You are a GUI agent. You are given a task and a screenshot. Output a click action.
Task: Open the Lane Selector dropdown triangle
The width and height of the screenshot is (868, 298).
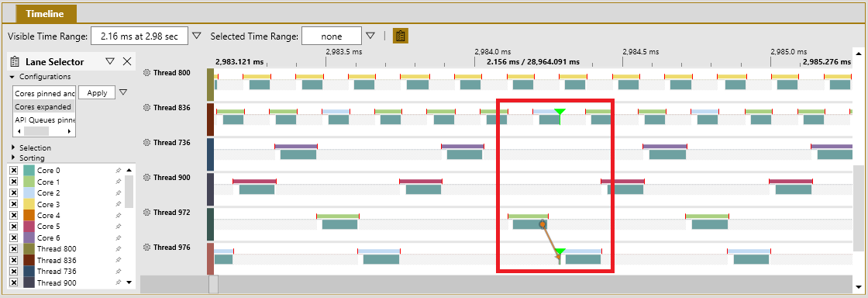pos(109,61)
